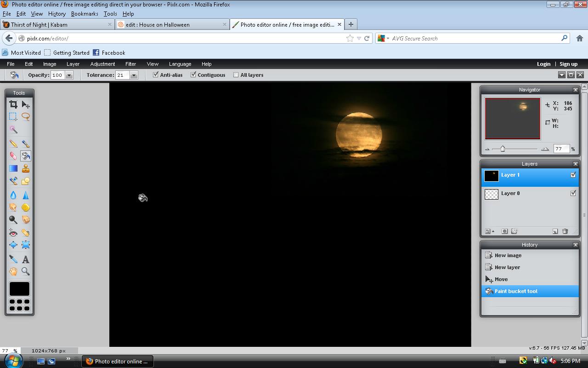Toggle the Anti-alias checkbox

pyautogui.click(x=156, y=75)
